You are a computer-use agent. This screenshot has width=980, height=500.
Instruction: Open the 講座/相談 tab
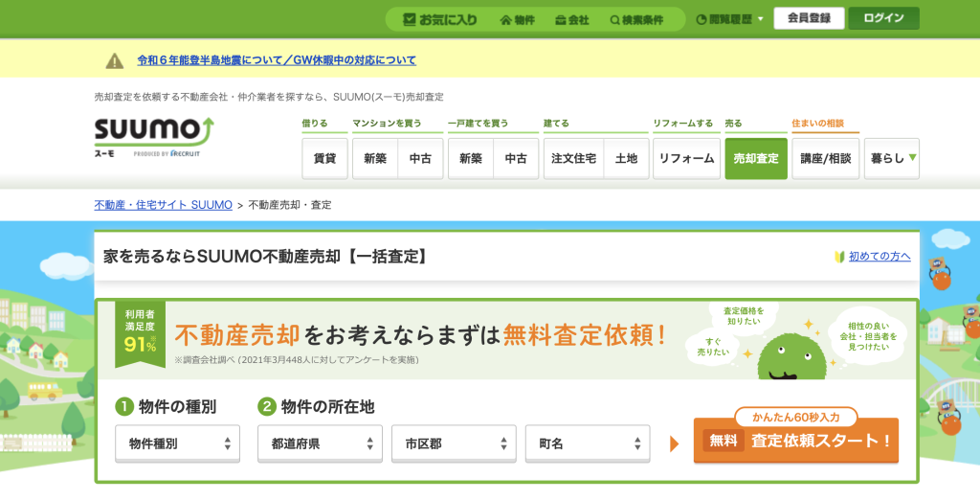pyautogui.click(x=826, y=158)
